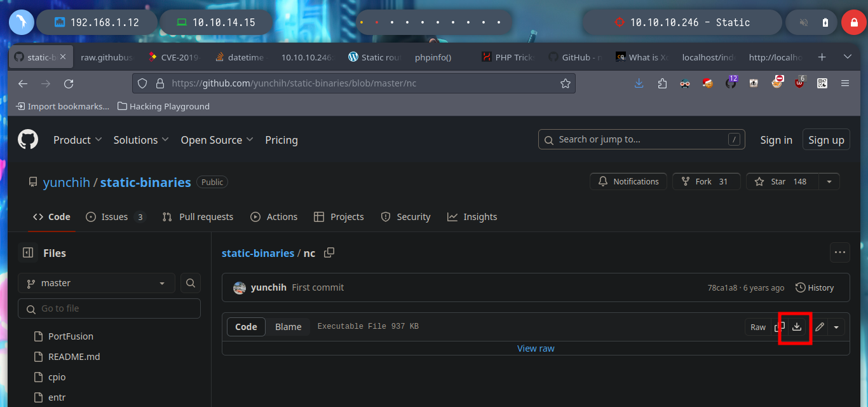The width and height of the screenshot is (868, 407).
Task: Open the Insights tab
Action: [x=472, y=217]
